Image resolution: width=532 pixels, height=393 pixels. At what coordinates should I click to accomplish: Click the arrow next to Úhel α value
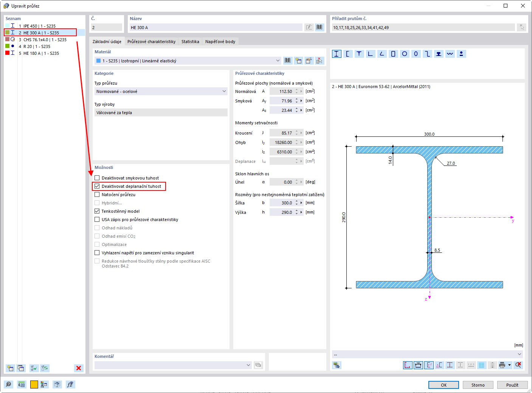[301, 182]
